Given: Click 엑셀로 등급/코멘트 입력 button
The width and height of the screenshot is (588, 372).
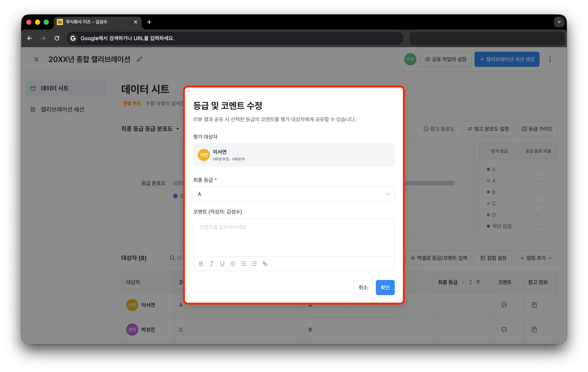Looking at the screenshot, I should click(439, 258).
